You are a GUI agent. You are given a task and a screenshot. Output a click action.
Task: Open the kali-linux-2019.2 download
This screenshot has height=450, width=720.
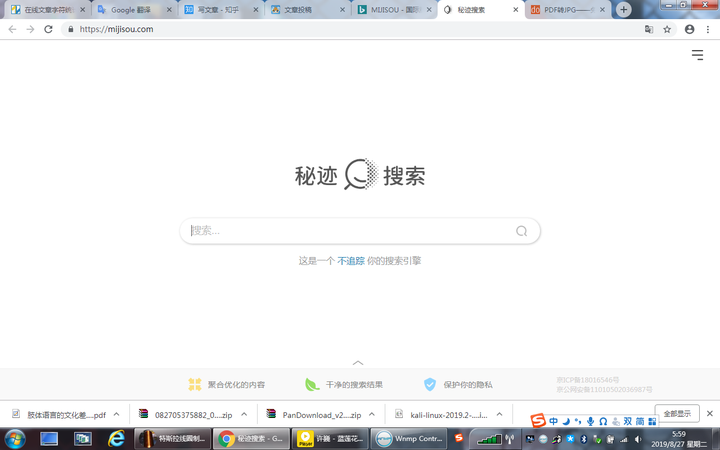(441, 415)
